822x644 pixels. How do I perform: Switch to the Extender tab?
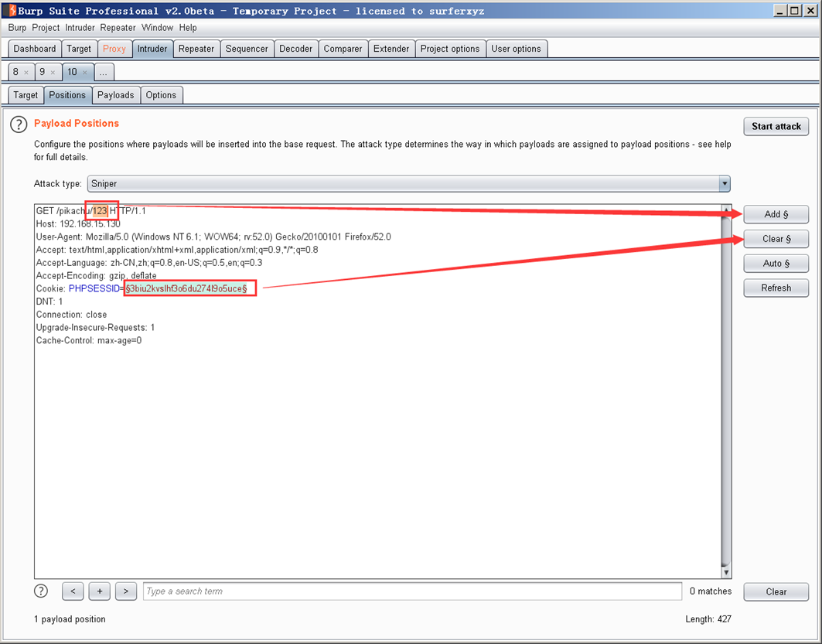(x=391, y=49)
